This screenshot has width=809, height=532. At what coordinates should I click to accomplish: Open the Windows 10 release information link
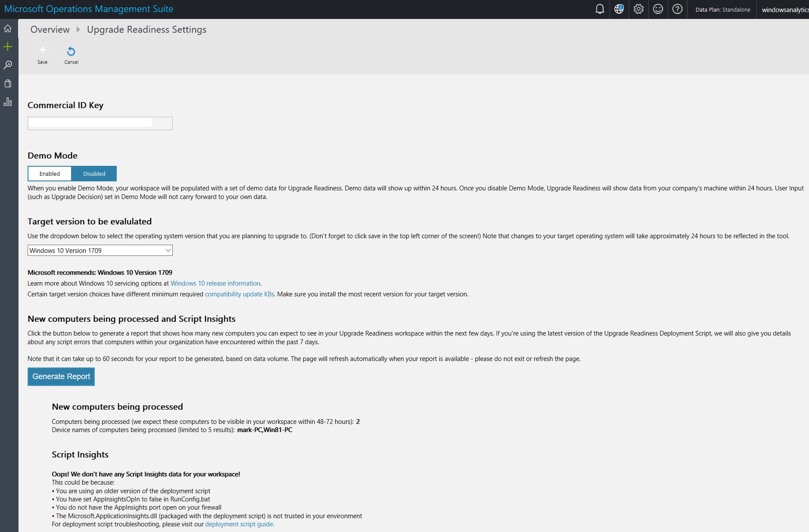215,283
